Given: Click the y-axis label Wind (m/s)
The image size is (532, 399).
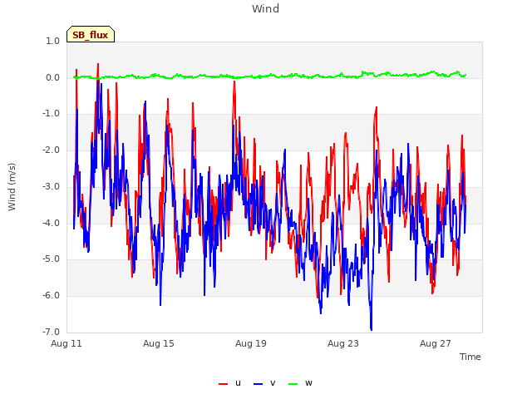Looking at the screenshot, I should [12, 187].
